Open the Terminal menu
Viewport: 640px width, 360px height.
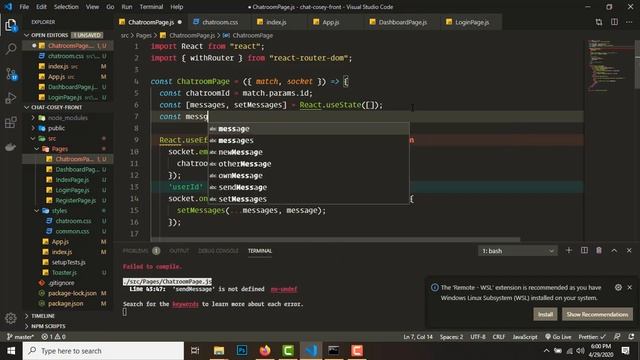[x=151, y=7]
